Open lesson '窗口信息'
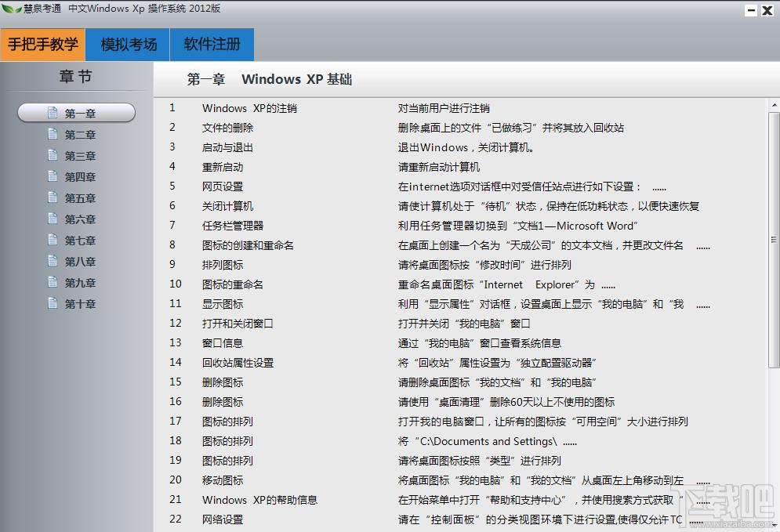The height and width of the screenshot is (532, 780). 223,343
